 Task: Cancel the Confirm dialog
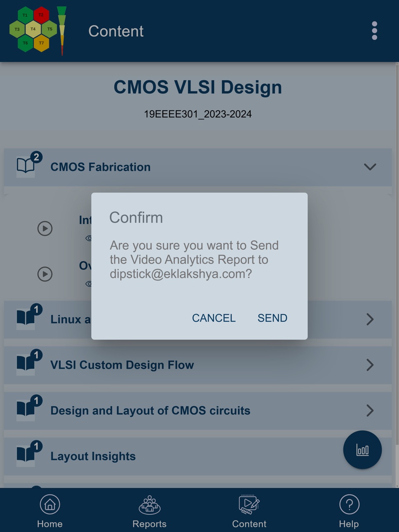(214, 318)
